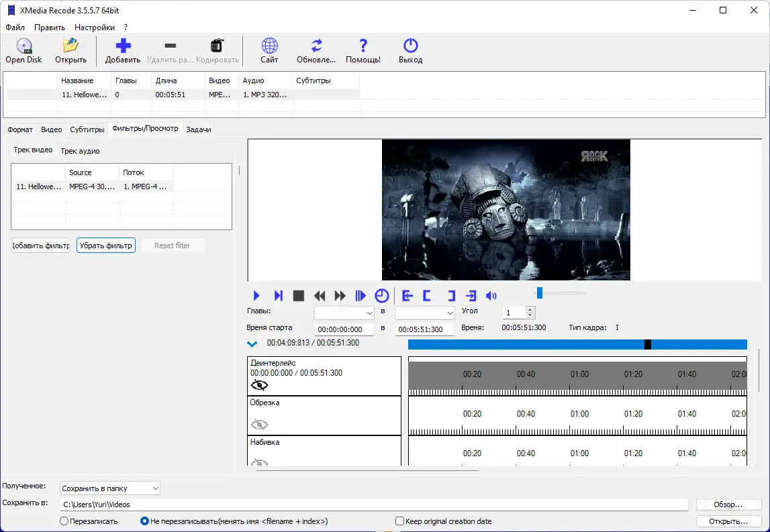Expand the first Главы dropdown list
770x532 pixels.
pyautogui.click(x=344, y=313)
